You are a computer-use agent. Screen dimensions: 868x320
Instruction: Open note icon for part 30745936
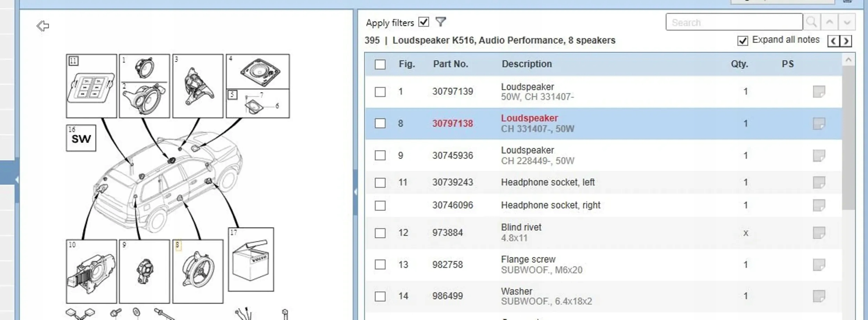[819, 155]
